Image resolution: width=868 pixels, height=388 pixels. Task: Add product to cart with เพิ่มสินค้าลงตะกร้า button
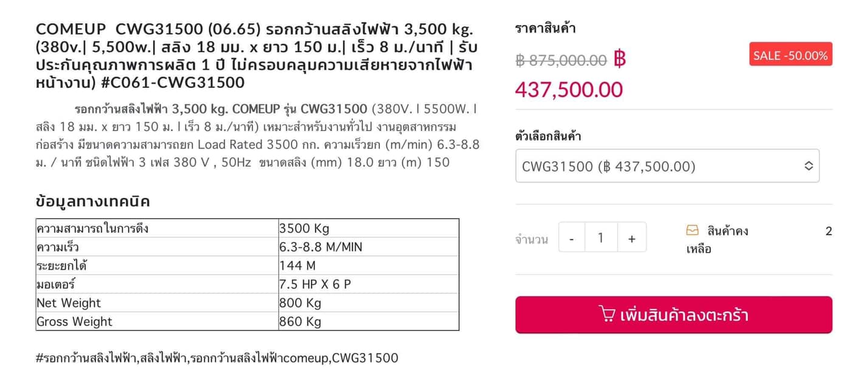click(x=674, y=315)
